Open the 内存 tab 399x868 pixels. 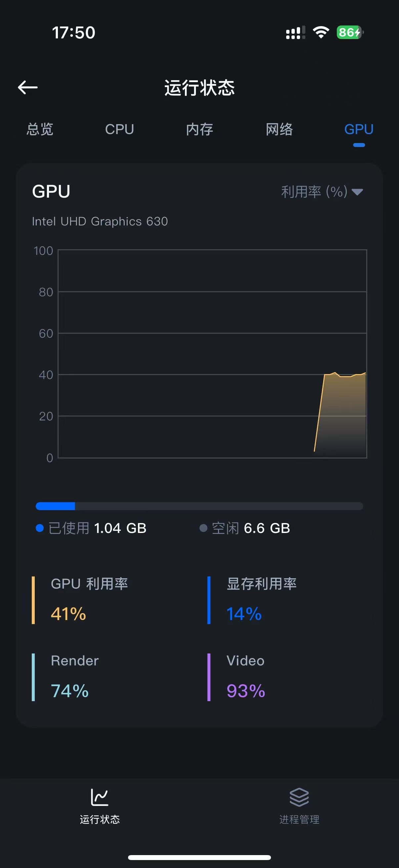pos(199,129)
